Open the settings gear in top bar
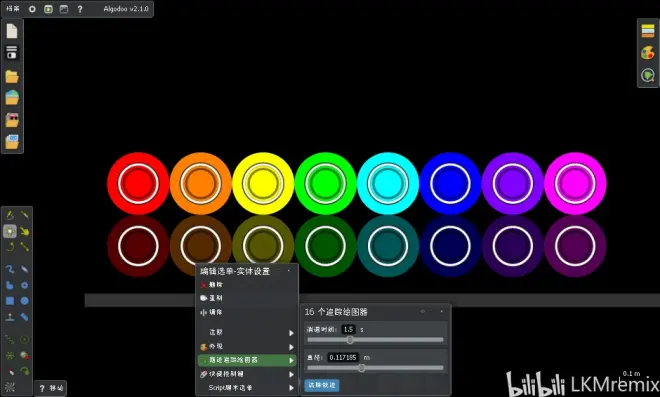660x397 pixels. pyautogui.click(x=32, y=9)
